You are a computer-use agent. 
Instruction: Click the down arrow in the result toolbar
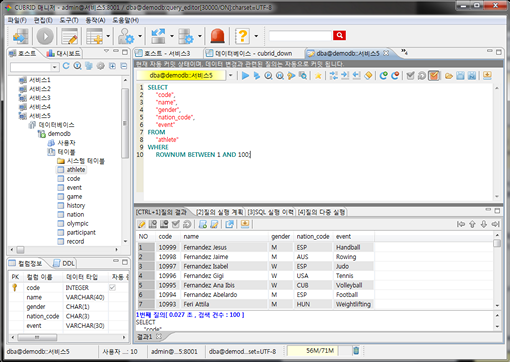click(x=484, y=224)
